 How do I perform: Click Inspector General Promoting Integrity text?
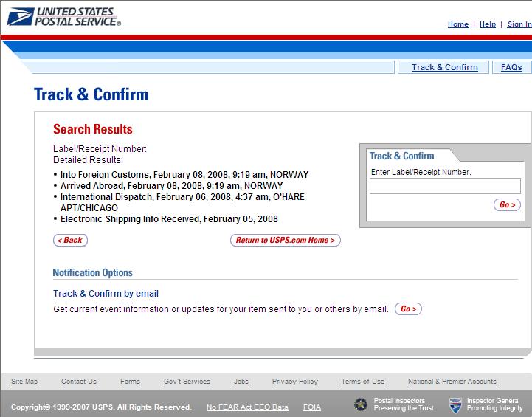[x=494, y=404]
